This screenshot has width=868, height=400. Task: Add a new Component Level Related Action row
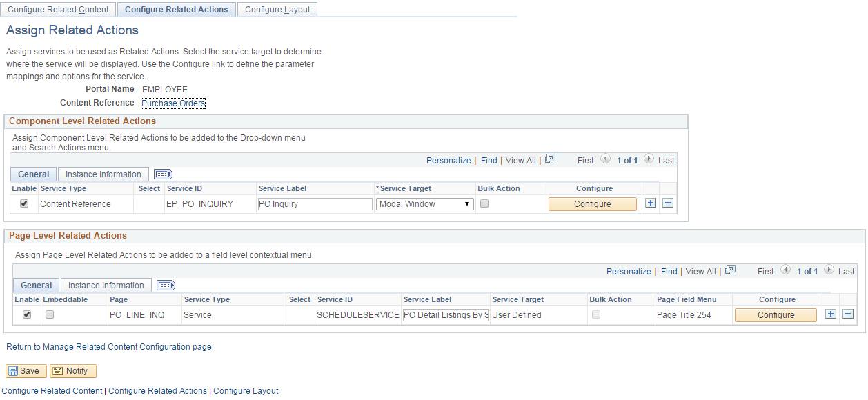[x=650, y=203]
